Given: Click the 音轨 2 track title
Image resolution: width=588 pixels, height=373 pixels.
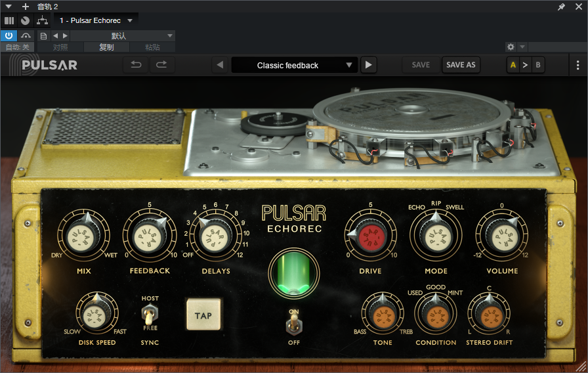Looking at the screenshot, I should click(48, 7).
